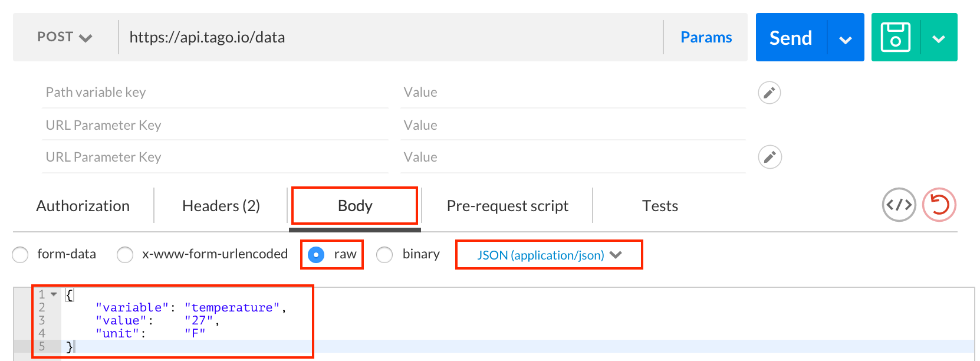
Task: Open the Pre-request script tab
Action: tap(508, 206)
